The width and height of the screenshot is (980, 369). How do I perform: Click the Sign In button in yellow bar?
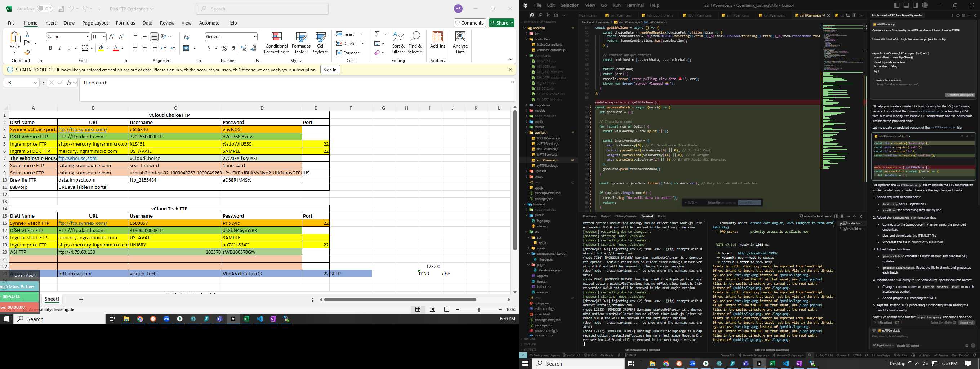330,70
